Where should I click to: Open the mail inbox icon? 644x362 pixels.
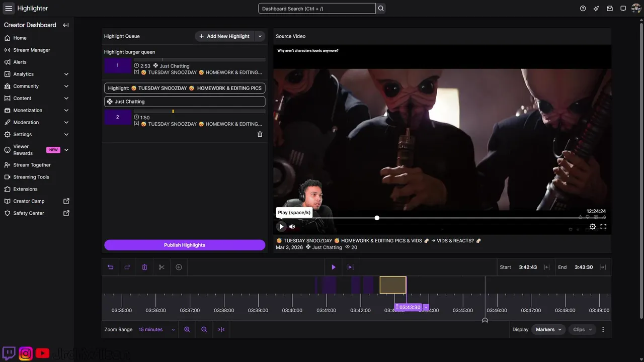pyautogui.click(x=610, y=9)
